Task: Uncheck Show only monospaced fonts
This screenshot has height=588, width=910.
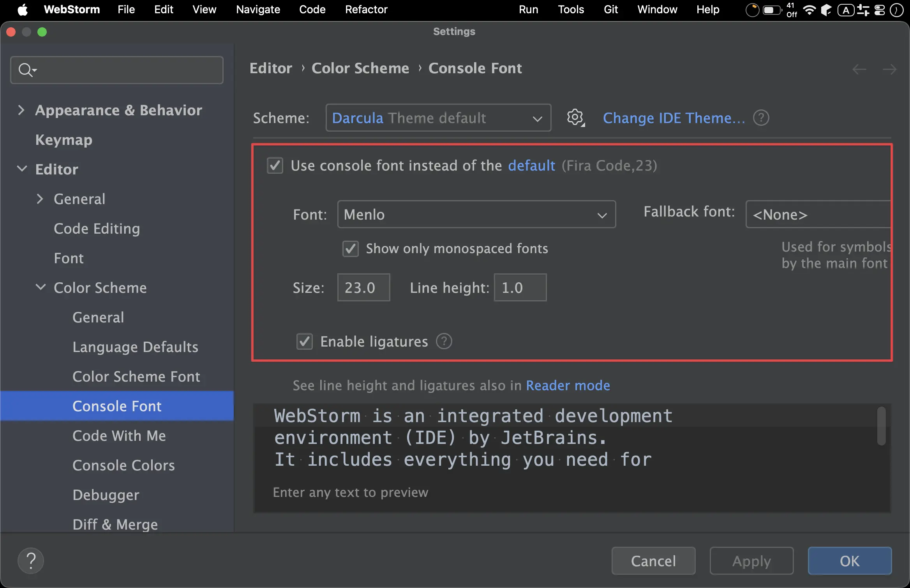Action: [x=351, y=248]
